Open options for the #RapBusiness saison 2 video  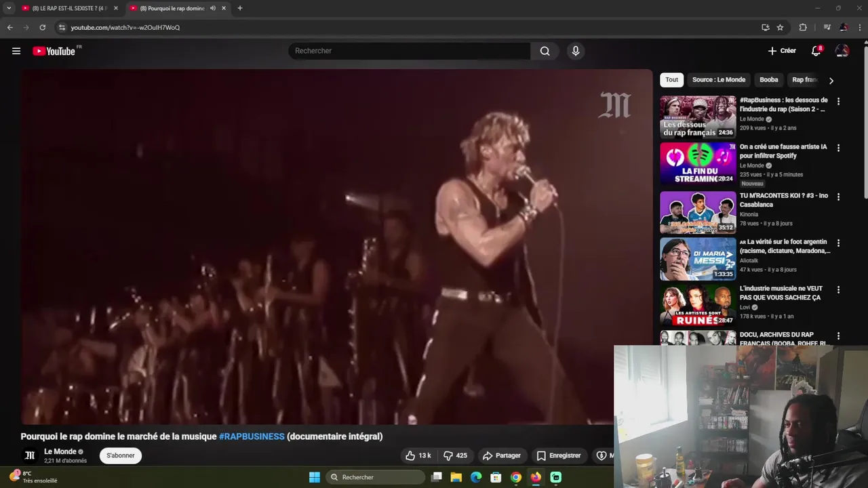coord(838,101)
